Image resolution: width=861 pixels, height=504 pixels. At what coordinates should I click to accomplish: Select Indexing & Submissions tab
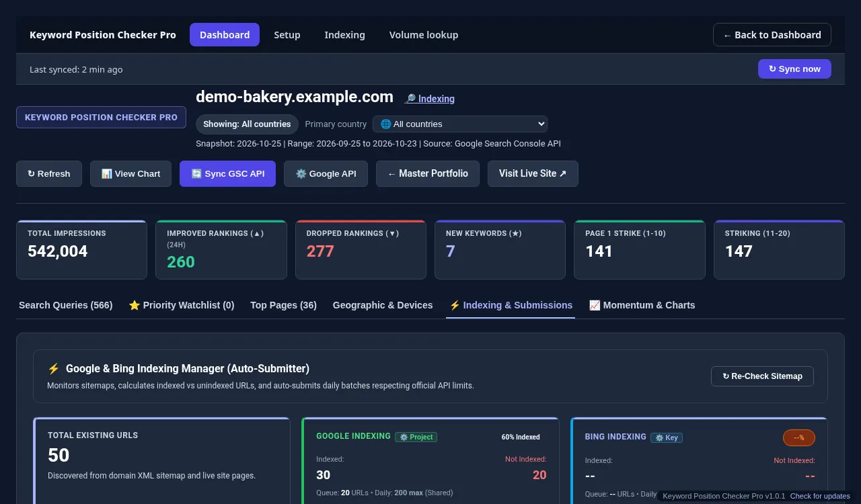tap(511, 305)
